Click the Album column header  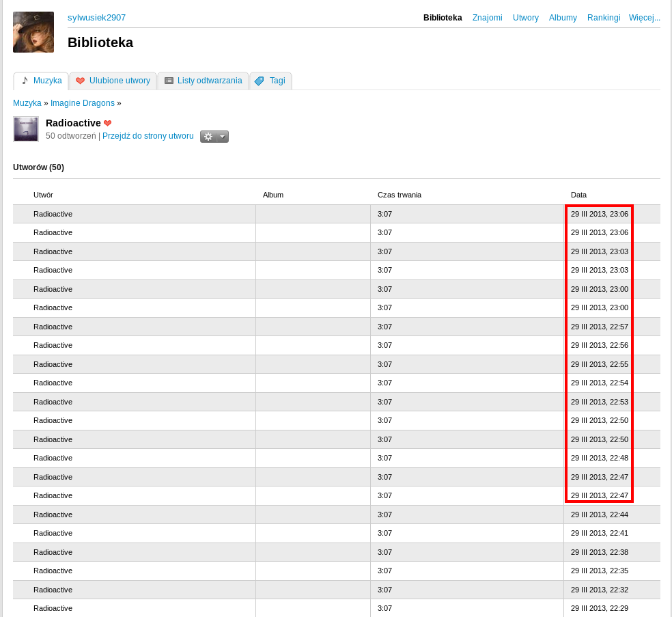point(273,195)
